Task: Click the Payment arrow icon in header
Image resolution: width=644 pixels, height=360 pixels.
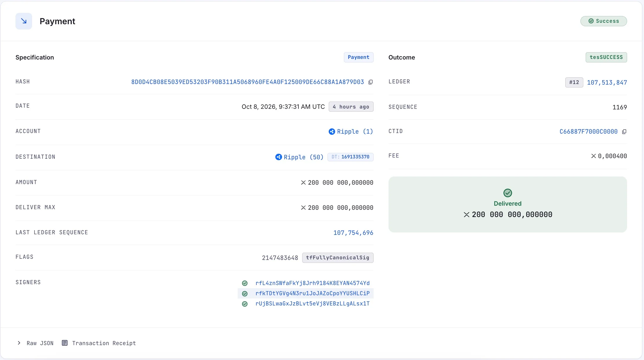Action: coord(24,21)
